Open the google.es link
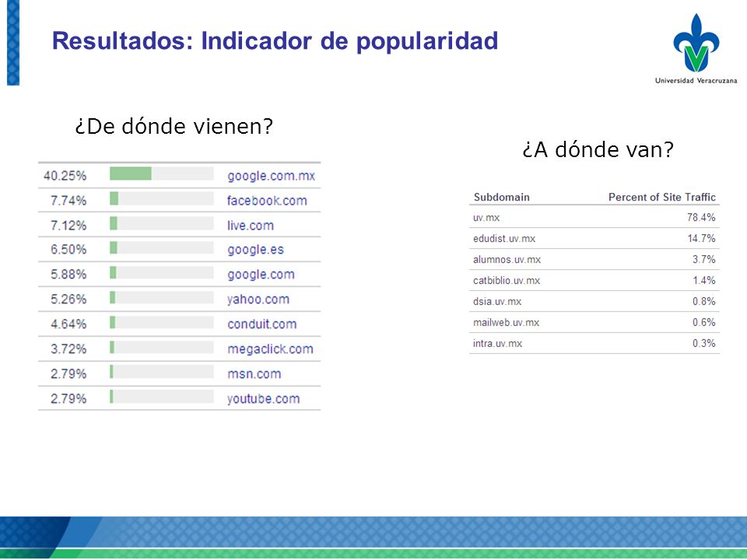This screenshot has height=560, width=747. pyautogui.click(x=255, y=250)
